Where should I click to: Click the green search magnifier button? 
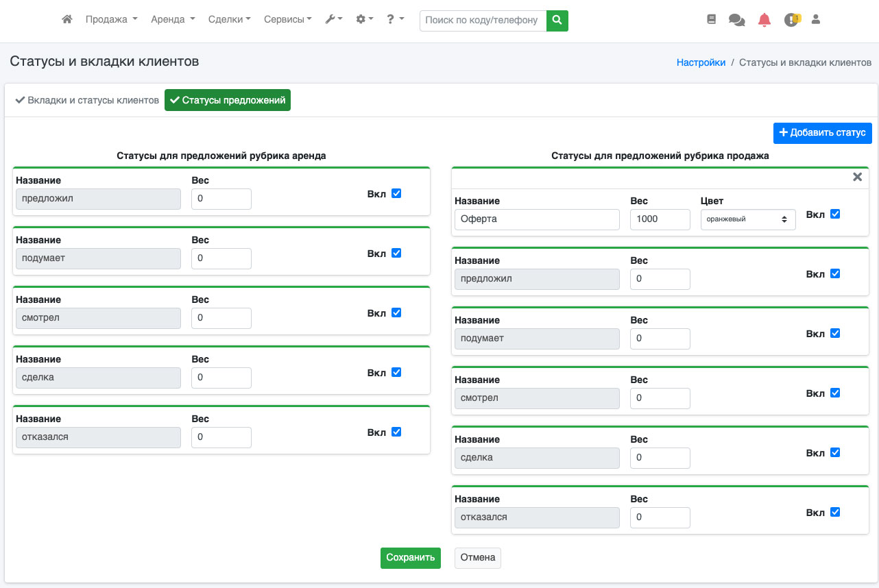pos(557,21)
